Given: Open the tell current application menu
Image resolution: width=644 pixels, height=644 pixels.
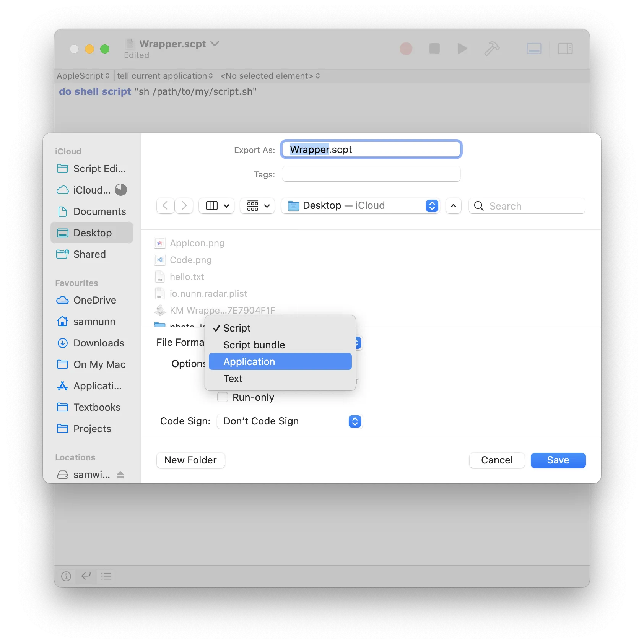Looking at the screenshot, I should 164,76.
